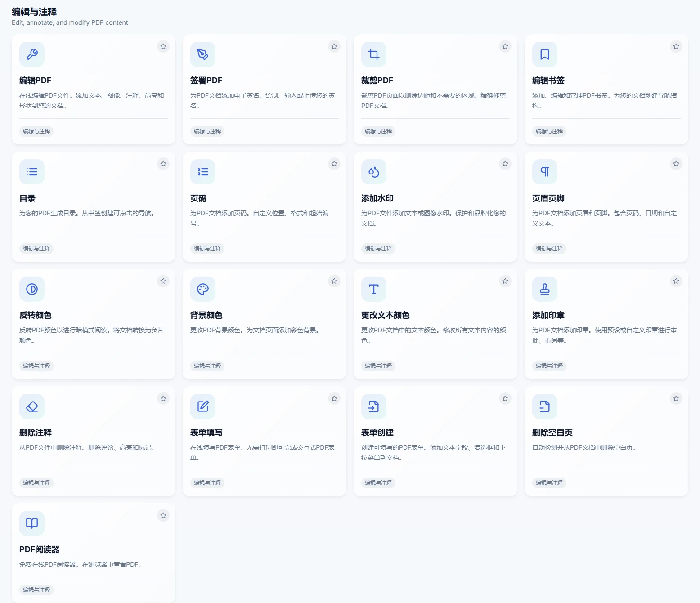Toggle the favorite star on 页眉页脚

pyautogui.click(x=676, y=164)
